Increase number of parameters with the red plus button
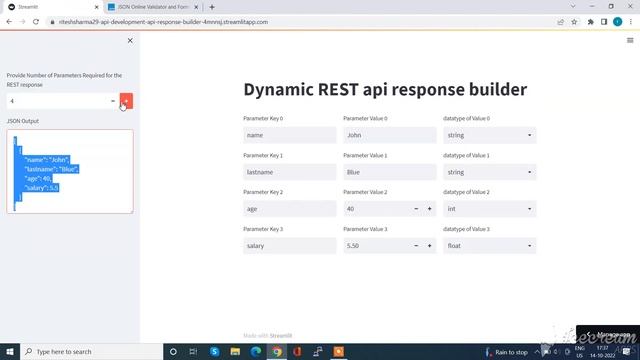This screenshot has width=640, height=360. pos(126,101)
